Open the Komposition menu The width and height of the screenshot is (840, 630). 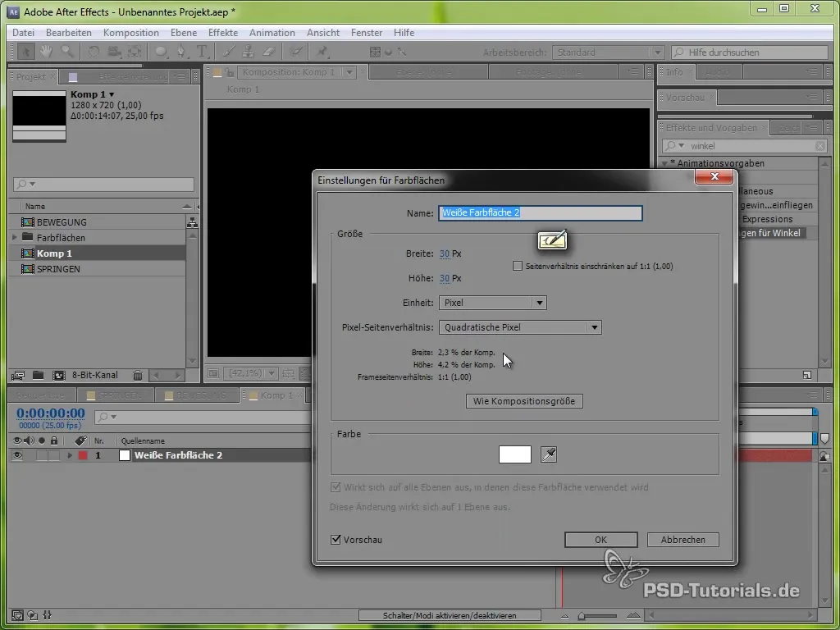(x=130, y=33)
